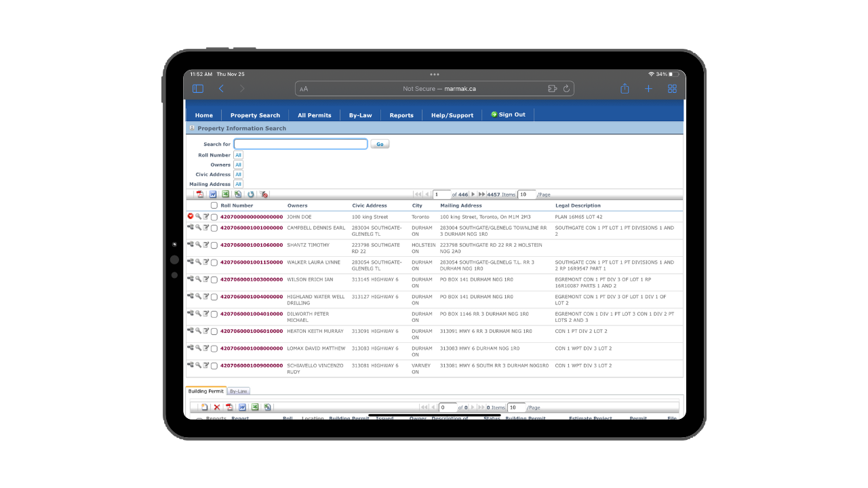Go to next page of properties

pyautogui.click(x=473, y=195)
